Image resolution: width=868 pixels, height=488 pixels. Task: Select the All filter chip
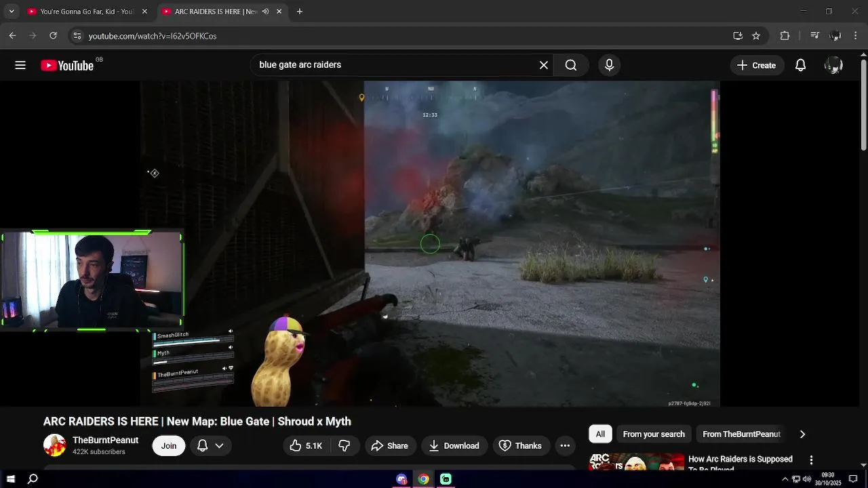[x=600, y=434]
